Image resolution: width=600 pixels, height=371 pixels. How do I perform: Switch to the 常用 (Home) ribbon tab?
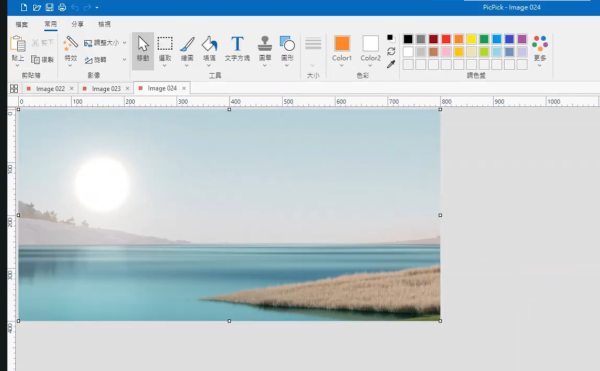point(51,24)
